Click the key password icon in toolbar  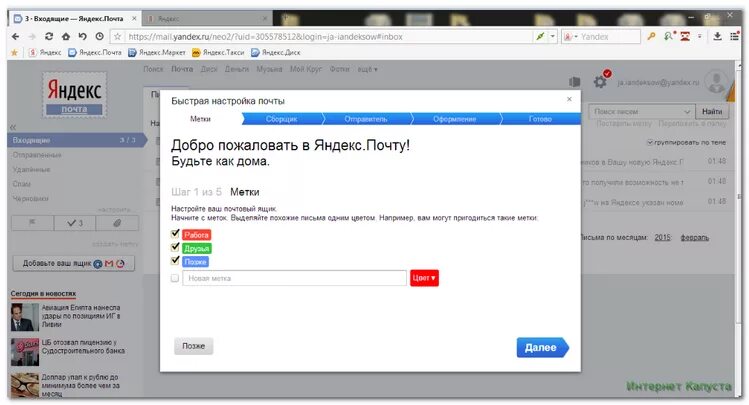[651, 36]
